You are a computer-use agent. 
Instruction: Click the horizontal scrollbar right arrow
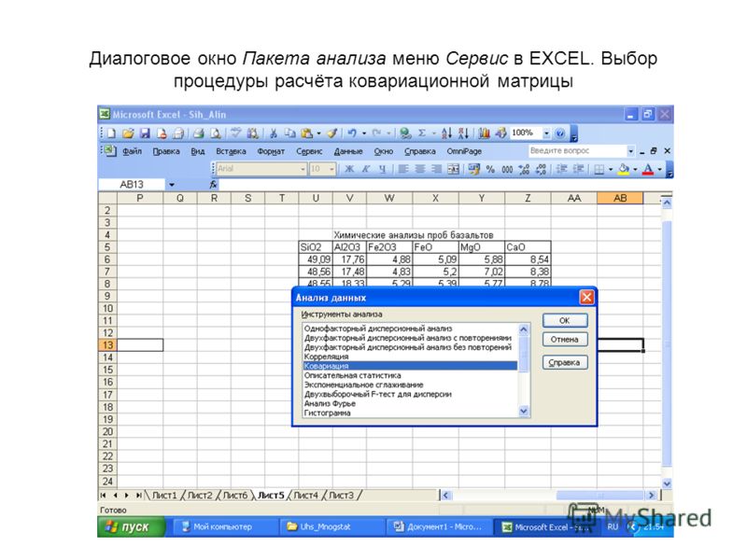(651, 496)
